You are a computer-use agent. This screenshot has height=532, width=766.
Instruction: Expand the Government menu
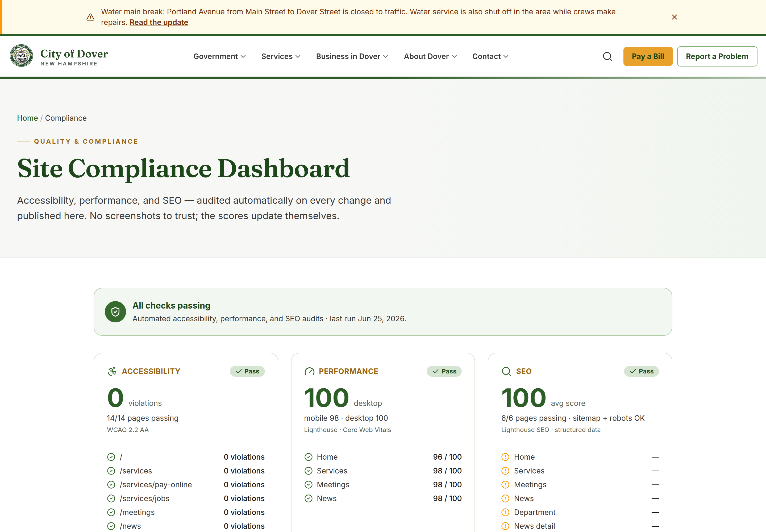(x=220, y=56)
